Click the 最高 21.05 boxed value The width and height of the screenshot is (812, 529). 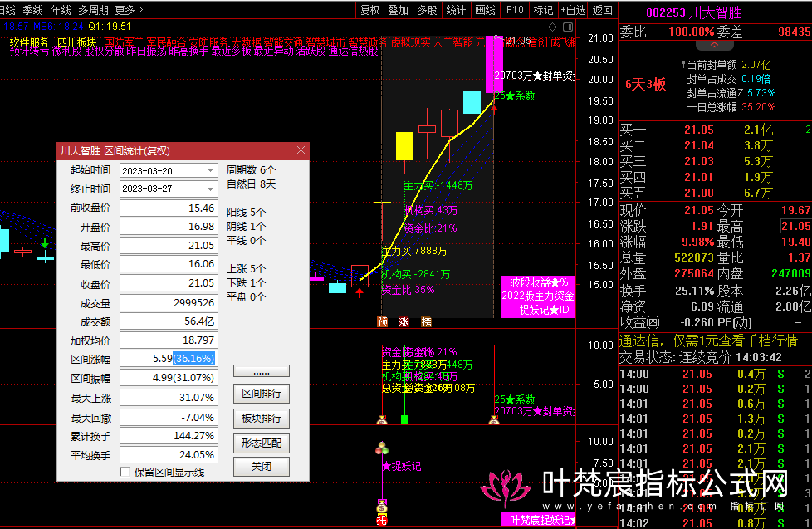(x=796, y=226)
